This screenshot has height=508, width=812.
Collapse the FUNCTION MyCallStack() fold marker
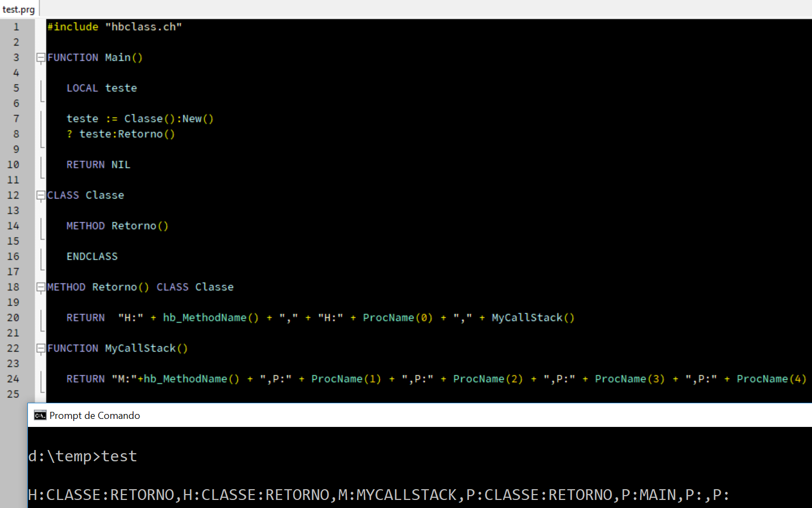coord(41,349)
